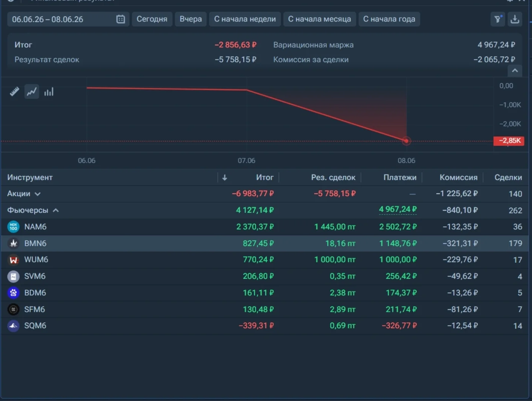Screen dimensions: 532x401
Task: Download the financial report
Action: pos(515,19)
